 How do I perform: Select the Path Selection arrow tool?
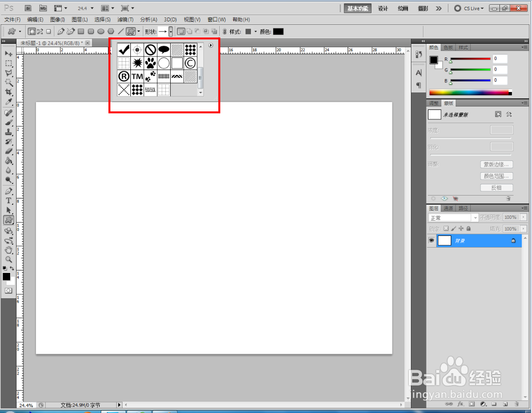coord(8,210)
